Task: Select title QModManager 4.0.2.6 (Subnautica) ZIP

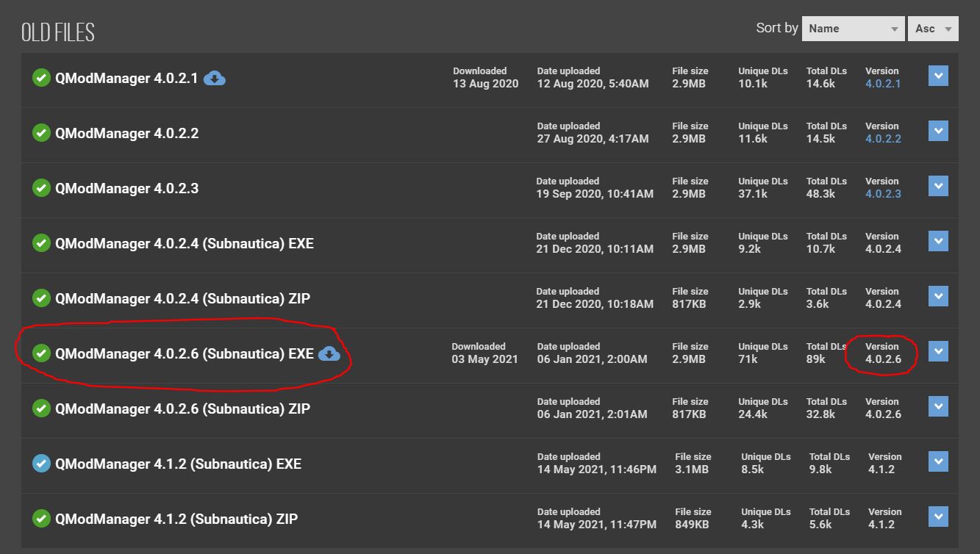Action: click(182, 409)
